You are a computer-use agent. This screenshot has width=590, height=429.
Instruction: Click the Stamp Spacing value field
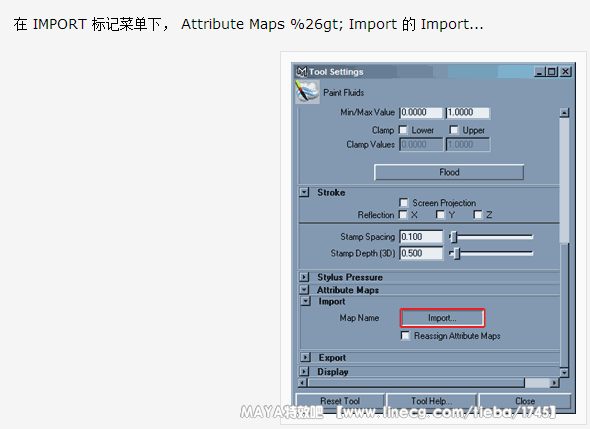click(421, 237)
